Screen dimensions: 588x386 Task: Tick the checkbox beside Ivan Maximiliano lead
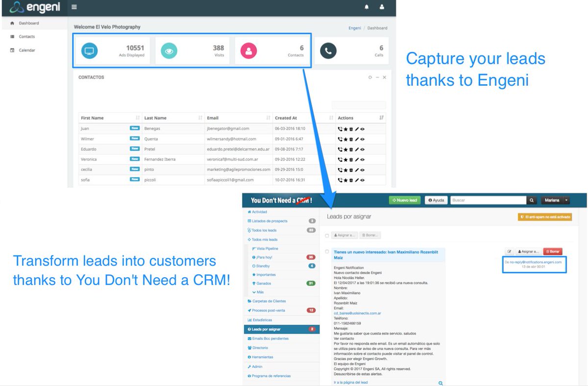[x=327, y=252]
